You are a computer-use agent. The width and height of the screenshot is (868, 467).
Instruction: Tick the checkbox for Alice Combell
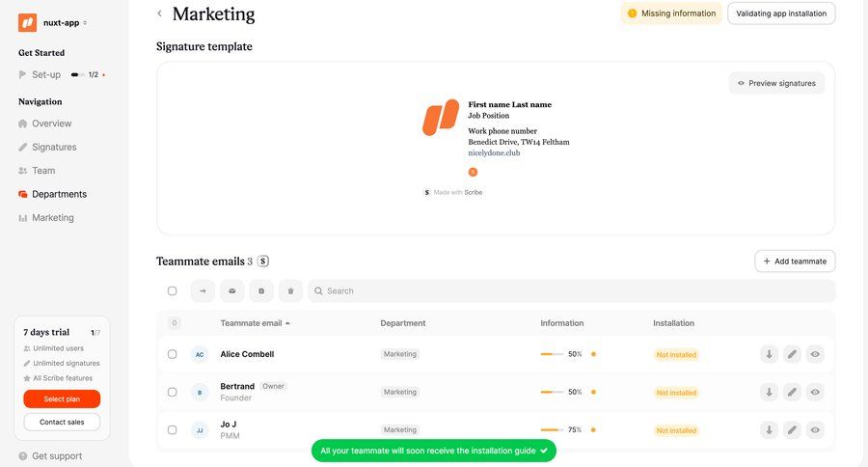(173, 354)
